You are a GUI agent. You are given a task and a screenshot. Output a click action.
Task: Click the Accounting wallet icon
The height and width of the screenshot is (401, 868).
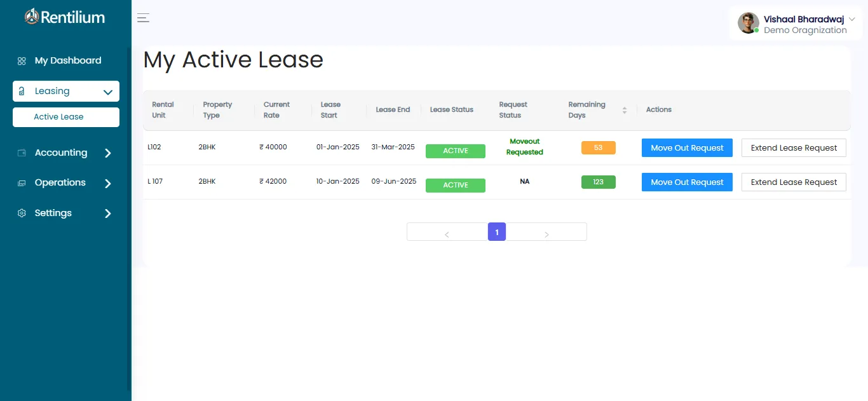coord(22,153)
